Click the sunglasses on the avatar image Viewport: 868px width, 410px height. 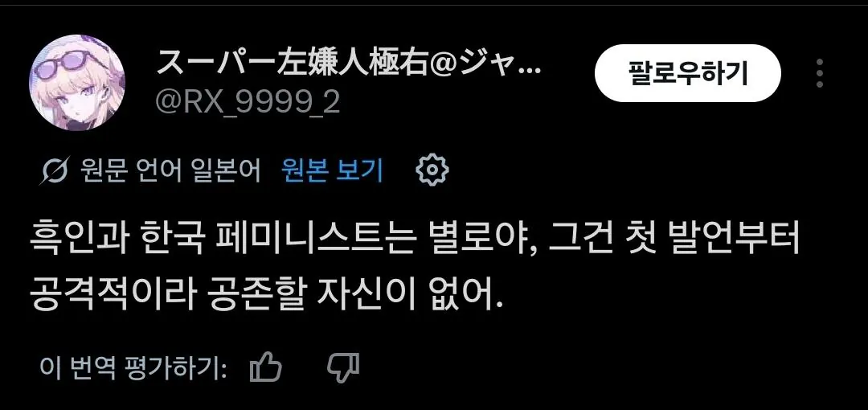(79, 58)
